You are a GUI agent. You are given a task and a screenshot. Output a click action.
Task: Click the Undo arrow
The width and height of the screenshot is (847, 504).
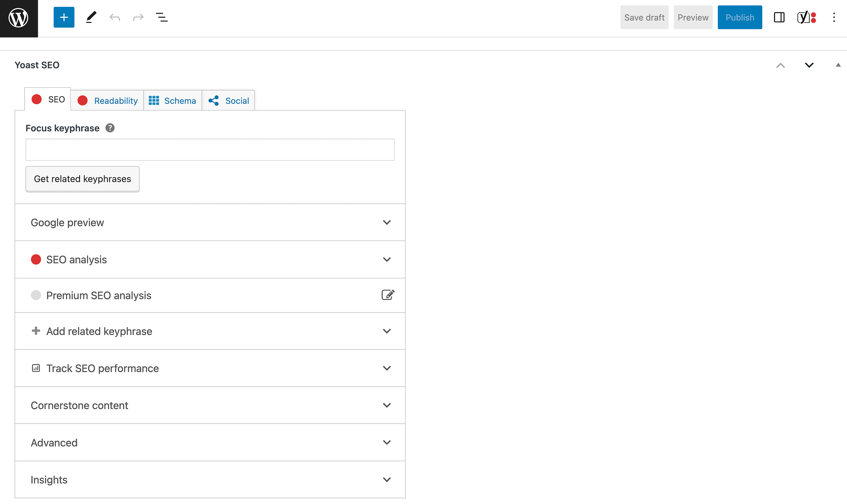point(114,17)
